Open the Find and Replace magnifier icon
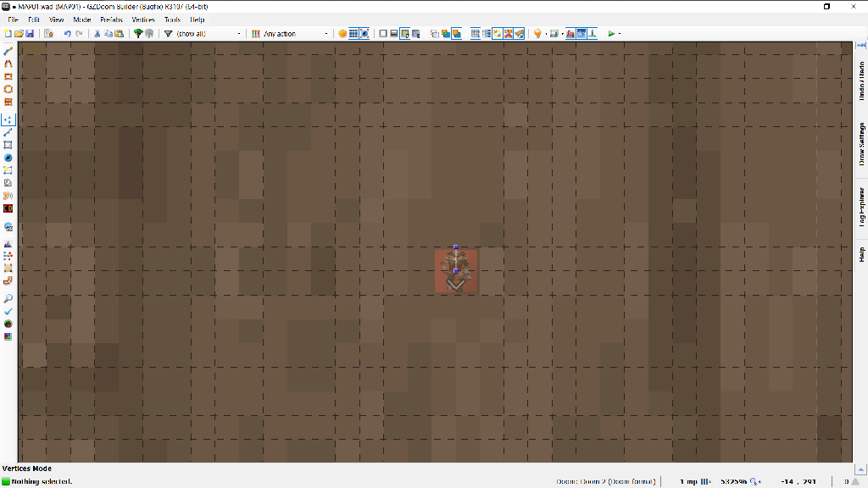 pos(8,298)
